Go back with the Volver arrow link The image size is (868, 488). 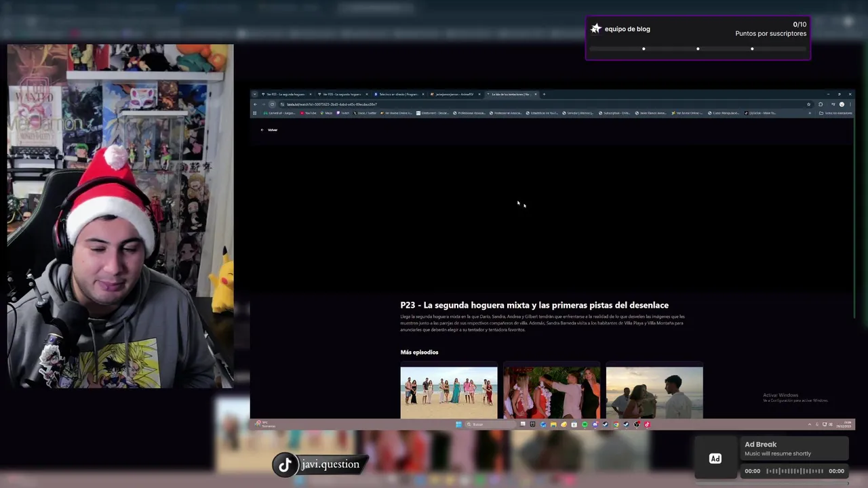tap(269, 129)
